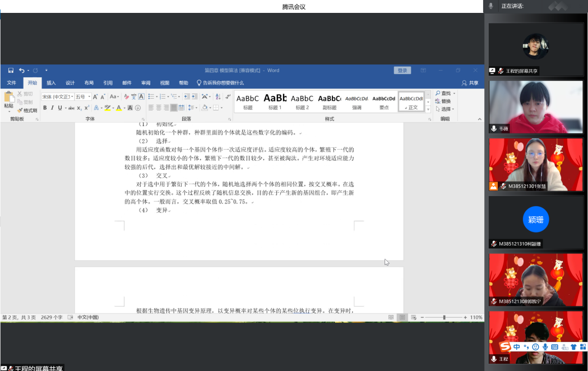Click the Share (共享) button
This screenshot has height=371, width=588.
pyautogui.click(x=470, y=83)
